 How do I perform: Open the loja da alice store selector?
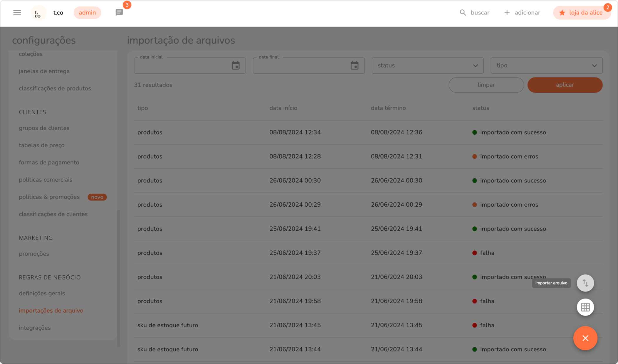pyautogui.click(x=582, y=13)
